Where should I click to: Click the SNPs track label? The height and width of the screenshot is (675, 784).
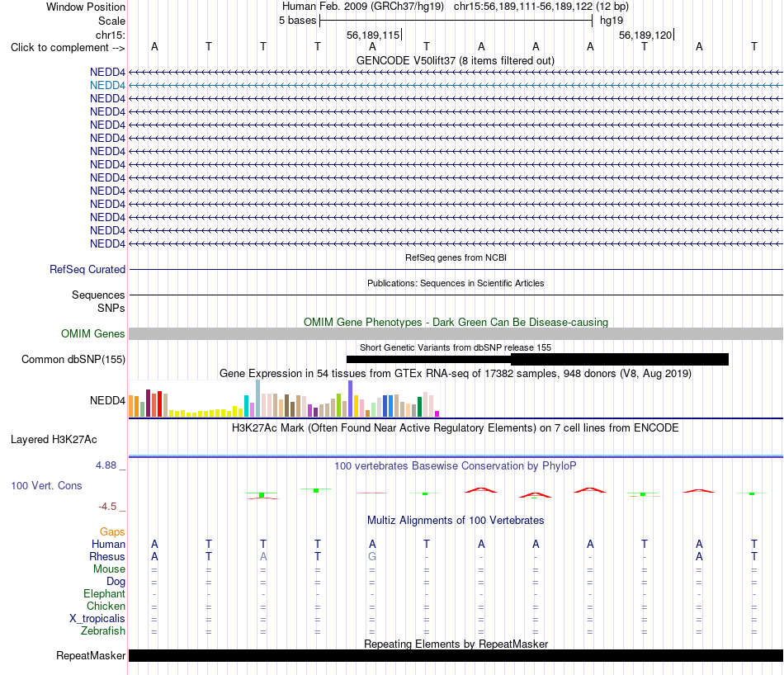coord(111,308)
